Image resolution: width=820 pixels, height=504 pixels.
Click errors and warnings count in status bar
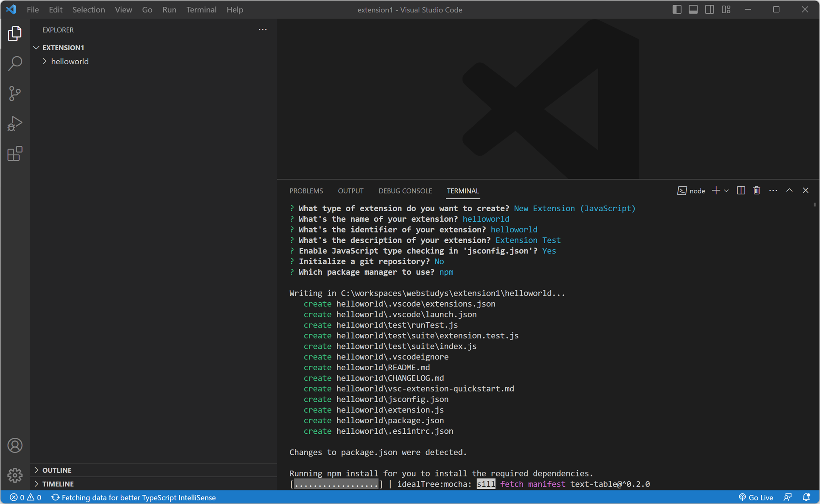coord(26,497)
